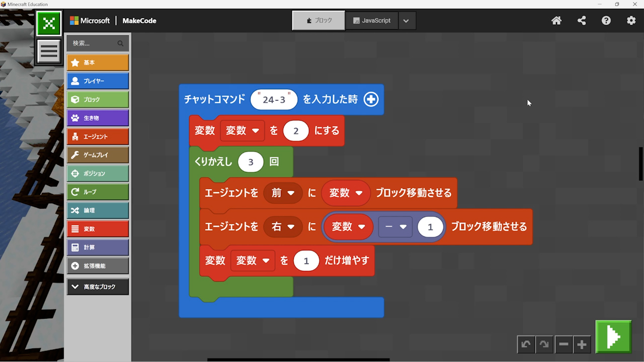Image resolution: width=644 pixels, height=362 pixels.
Task: Open the ループ block category
Action: coord(98,192)
